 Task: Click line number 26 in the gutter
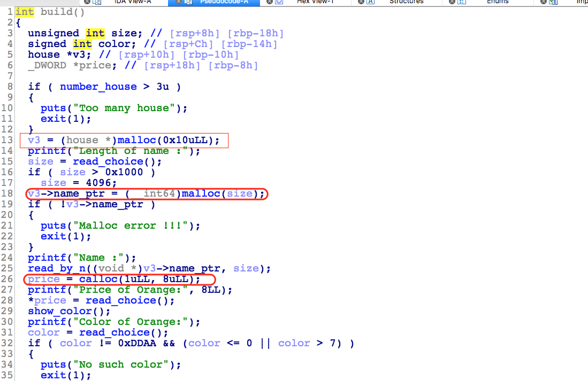(x=7, y=279)
